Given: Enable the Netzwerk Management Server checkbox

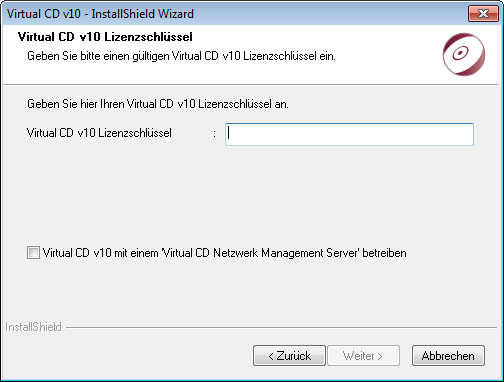Looking at the screenshot, I should (33, 253).
